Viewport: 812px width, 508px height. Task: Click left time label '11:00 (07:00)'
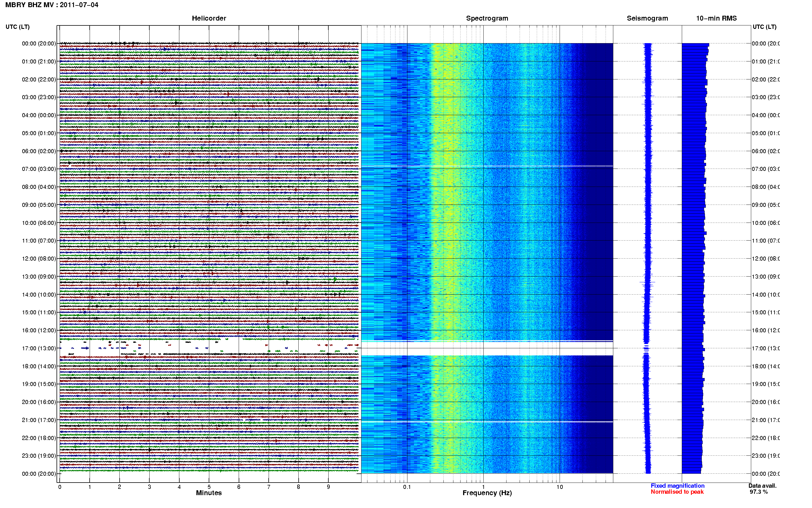(x=39, y=241)
